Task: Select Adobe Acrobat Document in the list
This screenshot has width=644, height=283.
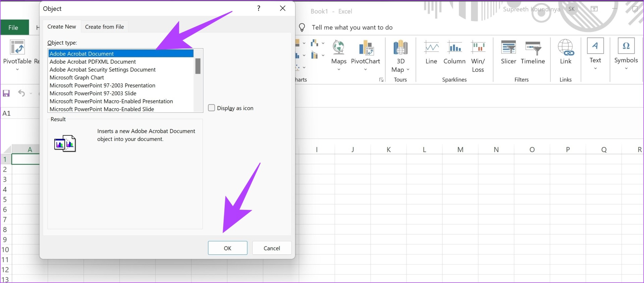Action: pos(121,54)
